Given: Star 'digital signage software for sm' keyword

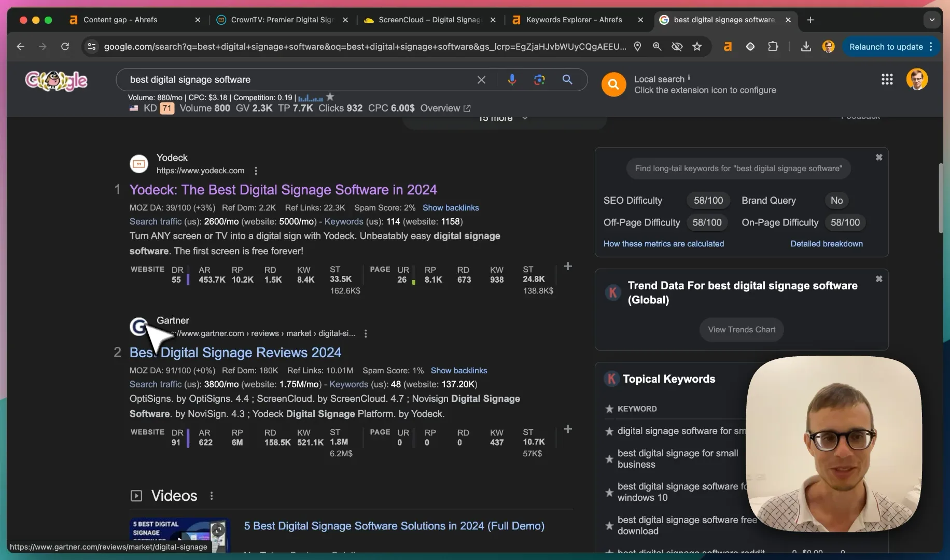Looking at the screenshot, I should 609,431.
